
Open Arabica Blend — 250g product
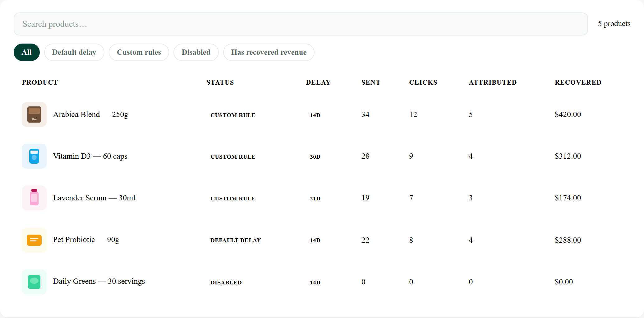(x=90, y=115)
